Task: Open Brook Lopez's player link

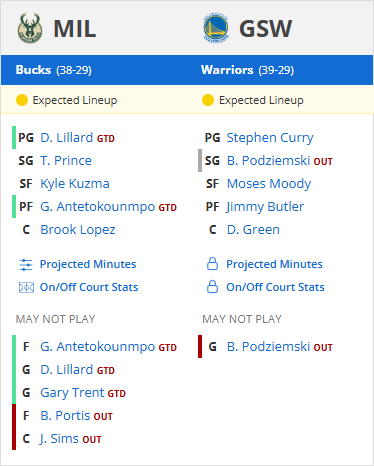Action: [78, 230]
